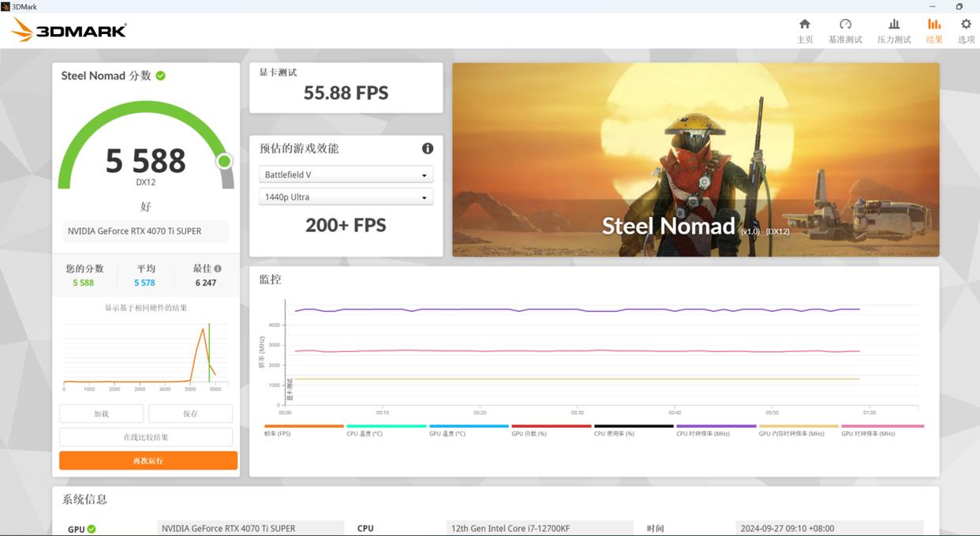The width and height of the screenshot is (980, 536).
Task: Open the 选项 options gear icon
Action: pyautogui.click(x=966, y=24)
